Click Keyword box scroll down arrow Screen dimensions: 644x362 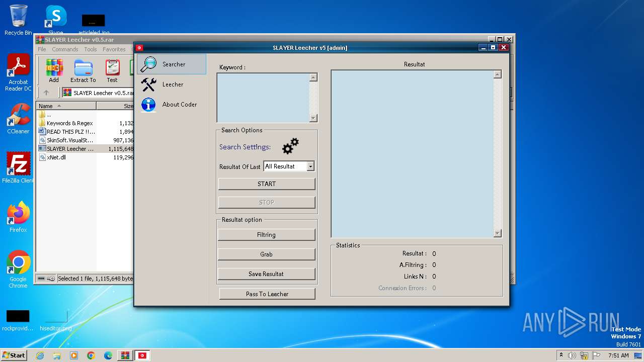click(x=313, y=118)
